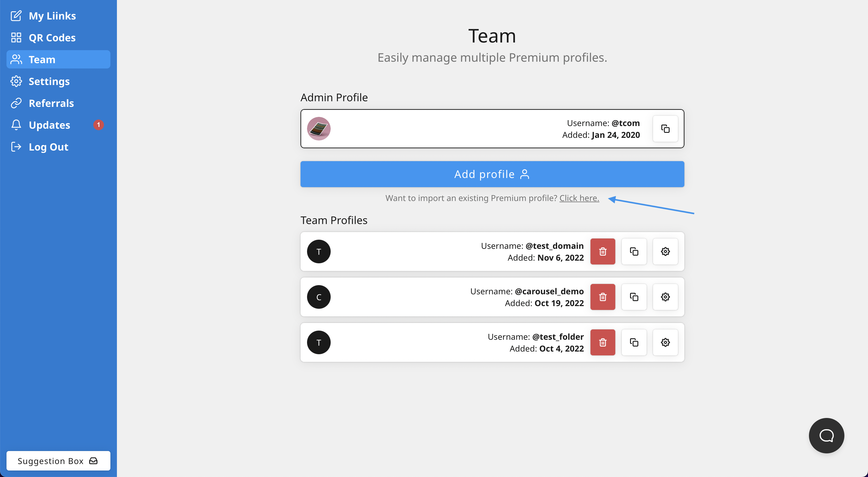Open the chat support bubble
This screenshot has height=477, width=868.
tap(826, 436)
